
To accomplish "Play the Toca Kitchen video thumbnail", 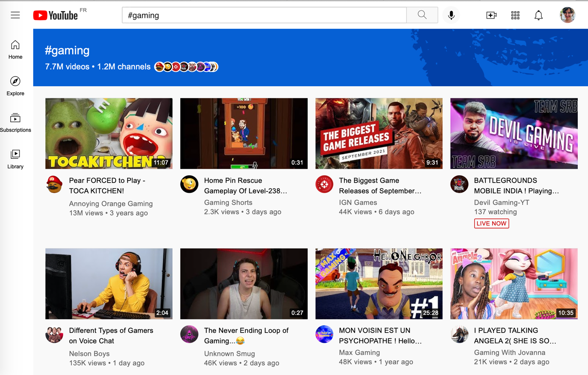I will click(x=109, y=133).
